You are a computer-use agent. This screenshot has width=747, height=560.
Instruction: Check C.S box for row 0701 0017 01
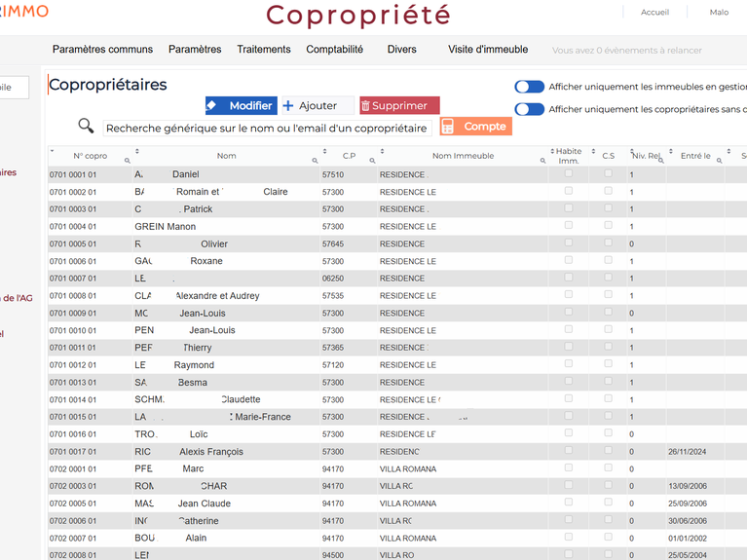[x=608, y=450]
